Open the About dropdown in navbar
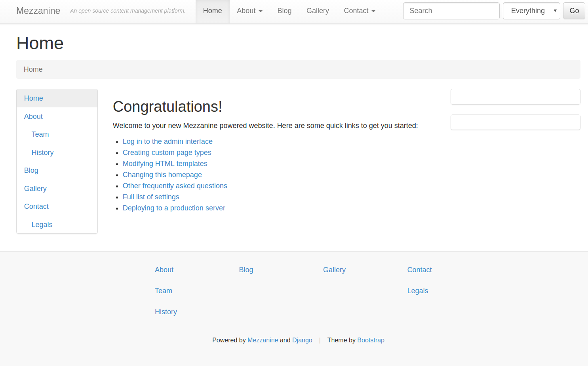The height and width of the screenshot is (378, 588). 249,11
